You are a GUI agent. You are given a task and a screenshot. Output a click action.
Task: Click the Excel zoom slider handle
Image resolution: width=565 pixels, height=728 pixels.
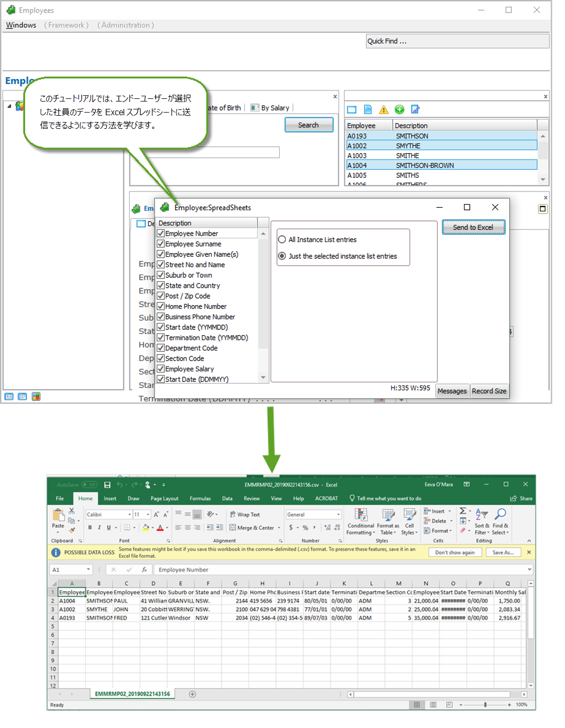click(x=485, y=704)
